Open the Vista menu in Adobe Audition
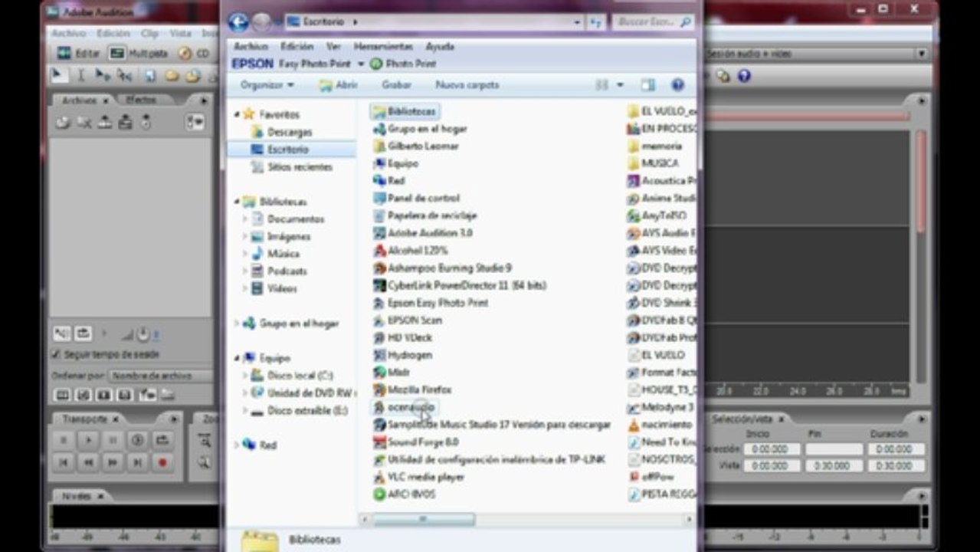This screenshot has width=980, height=552. point(180,34)
